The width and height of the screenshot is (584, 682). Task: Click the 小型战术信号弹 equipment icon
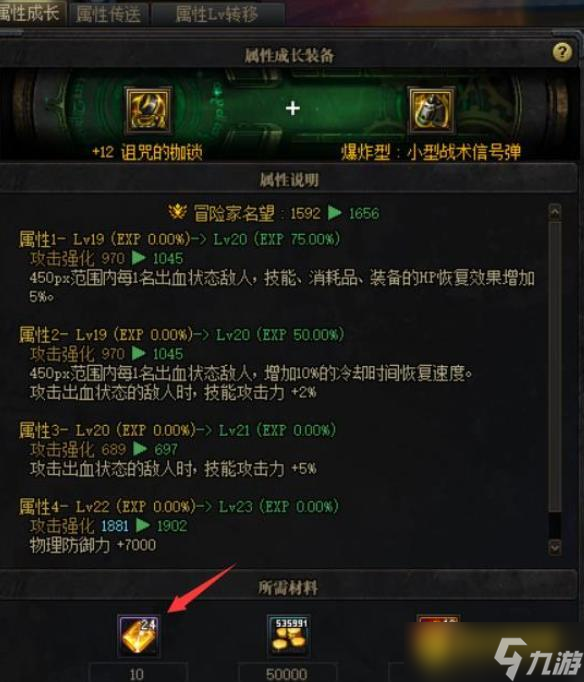pos(431,110)
